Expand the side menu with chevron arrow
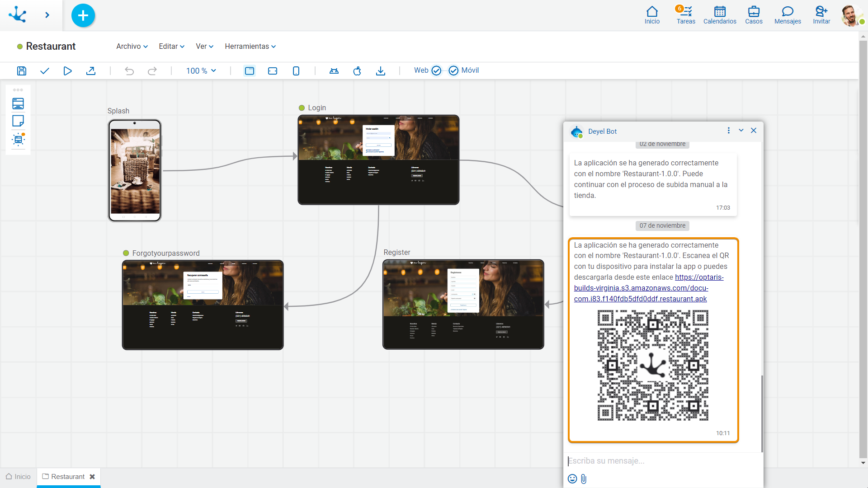The height and width of the screenshot is (488, 868). 47,15
